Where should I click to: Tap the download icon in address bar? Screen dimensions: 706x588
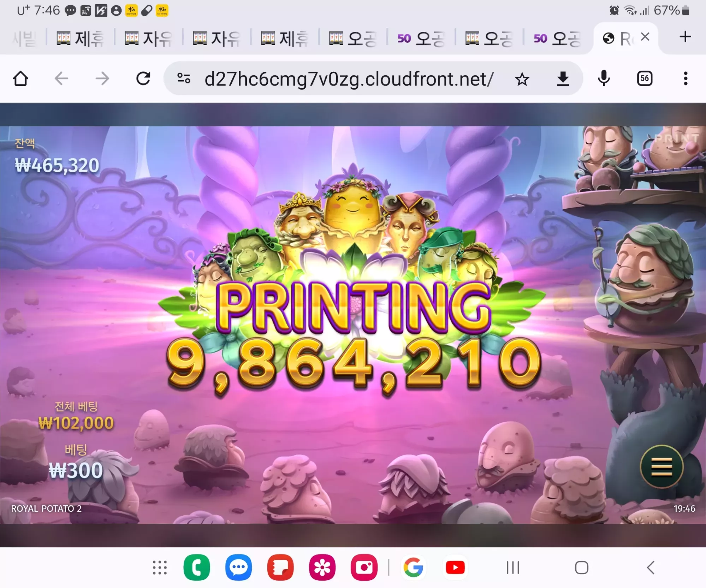coord(563,79)
